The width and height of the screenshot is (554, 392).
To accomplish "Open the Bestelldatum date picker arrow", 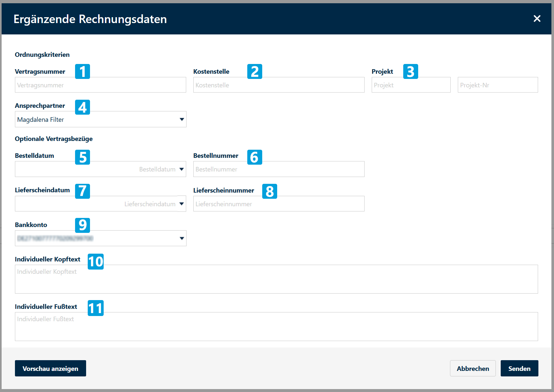I will pos(182,169).
